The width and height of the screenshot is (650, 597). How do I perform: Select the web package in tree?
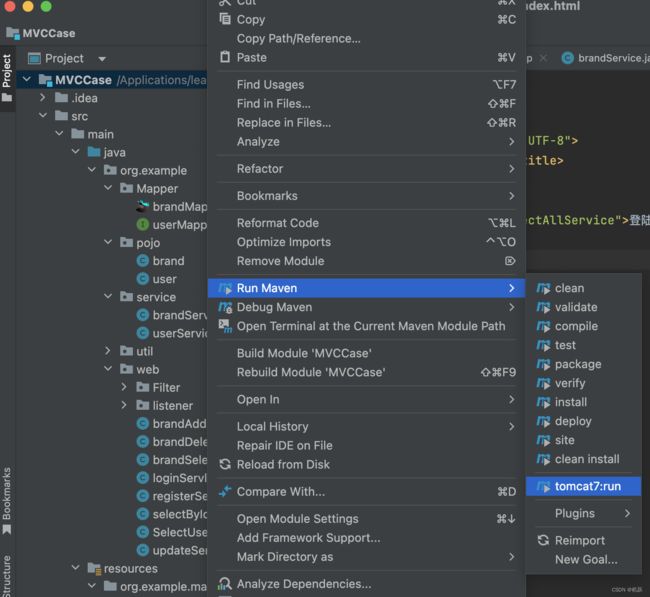[148, 369]
